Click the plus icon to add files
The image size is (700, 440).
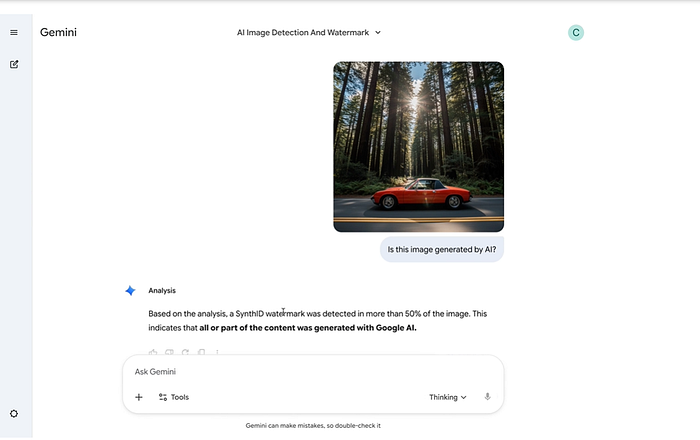[x=139, y=397]
